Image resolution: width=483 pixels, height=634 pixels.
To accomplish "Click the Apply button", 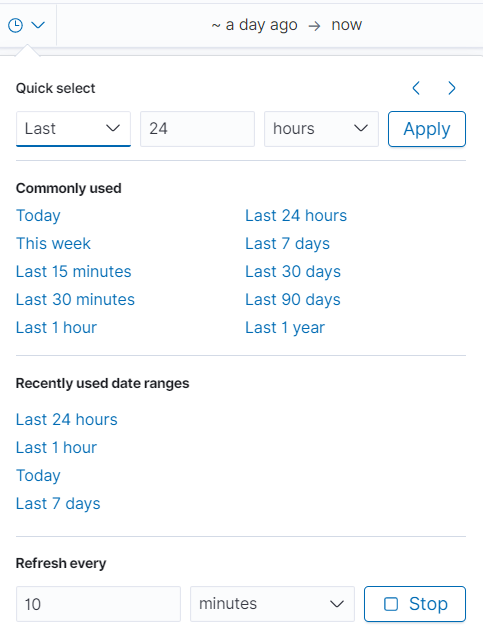I will 427,129.
